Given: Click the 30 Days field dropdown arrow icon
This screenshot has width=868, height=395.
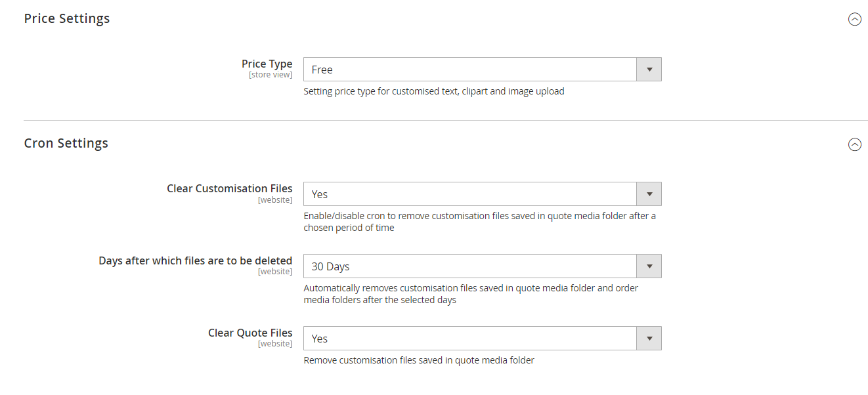Looking at the screenshot, I should (x=648, y=266).
